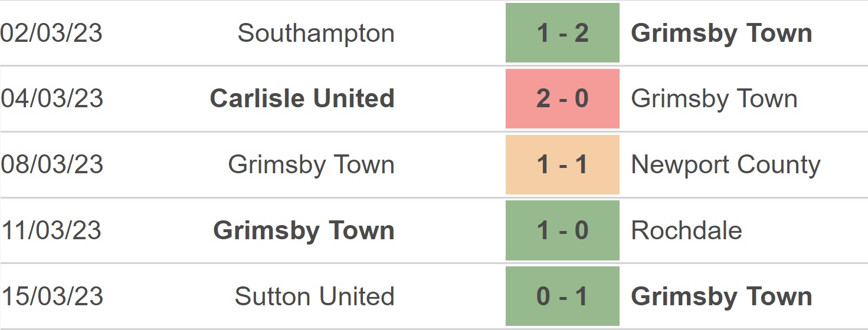
Task: Select bold Grimsby Town versus Rochdale
Action: (304, 231)
